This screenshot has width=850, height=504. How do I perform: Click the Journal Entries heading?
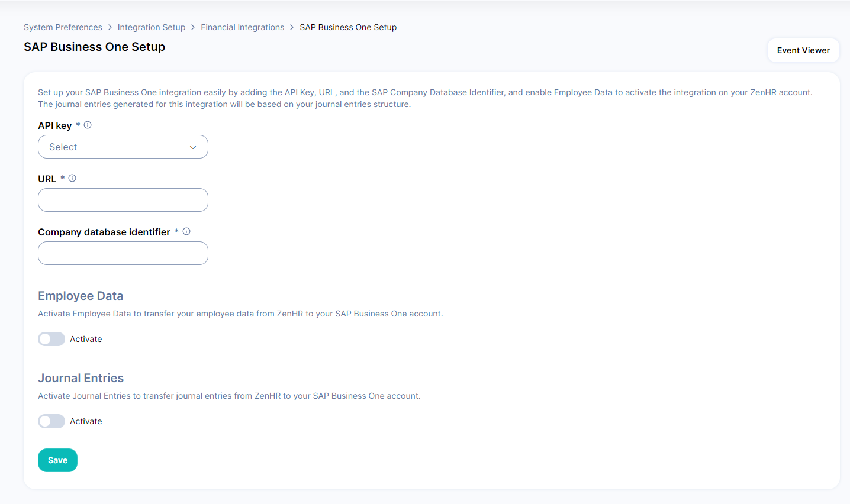(81, 378)
